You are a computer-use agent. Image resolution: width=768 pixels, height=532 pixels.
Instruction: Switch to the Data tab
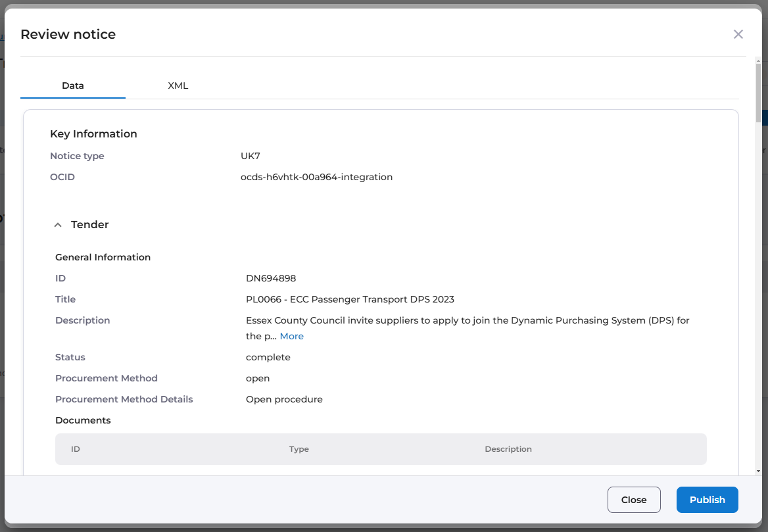pyautogui.click(x=73, y=85)
